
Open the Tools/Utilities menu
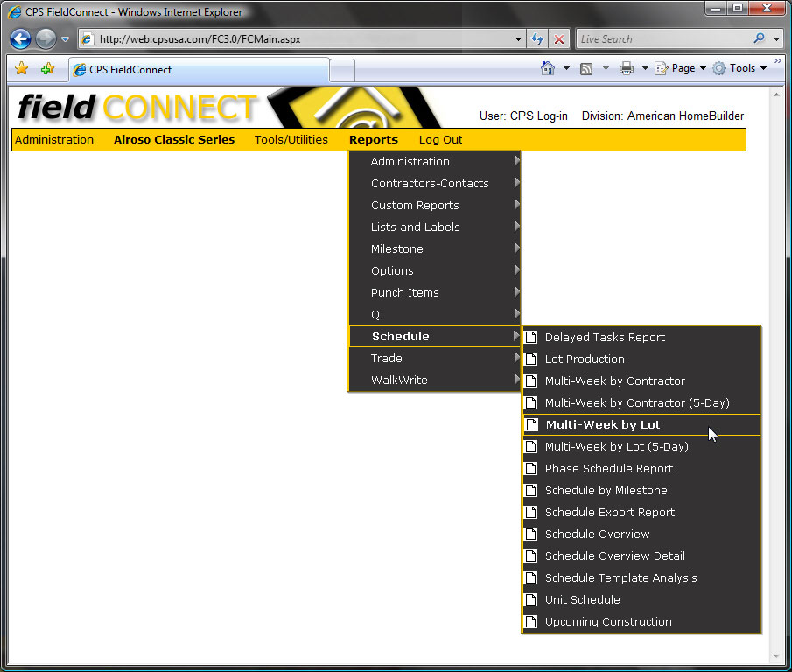pos(291,139)
